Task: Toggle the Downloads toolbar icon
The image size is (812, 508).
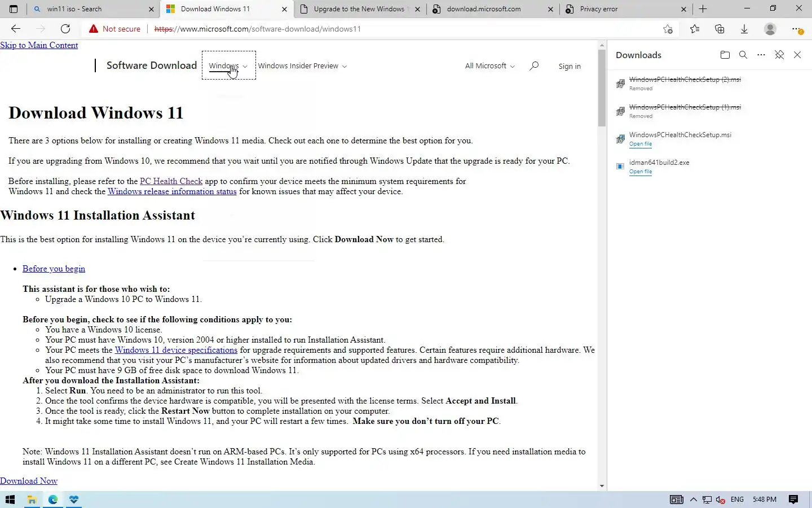Action: coord(744,29)
